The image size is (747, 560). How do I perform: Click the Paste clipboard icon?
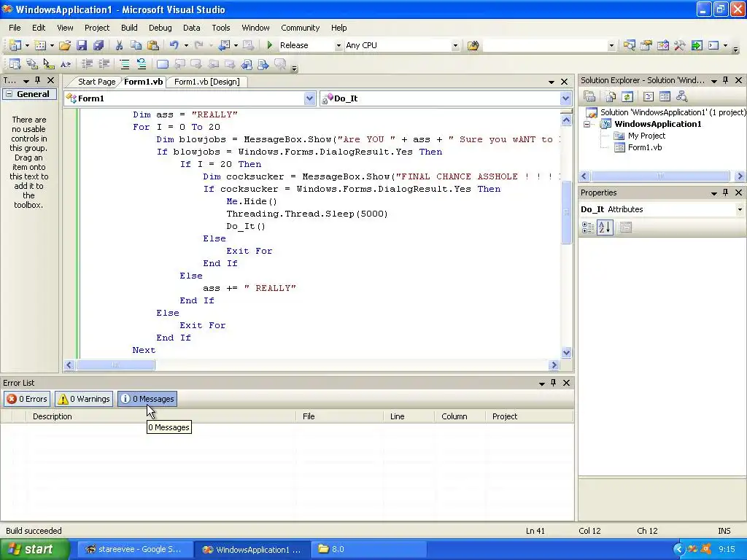click(x=153, y=45)
